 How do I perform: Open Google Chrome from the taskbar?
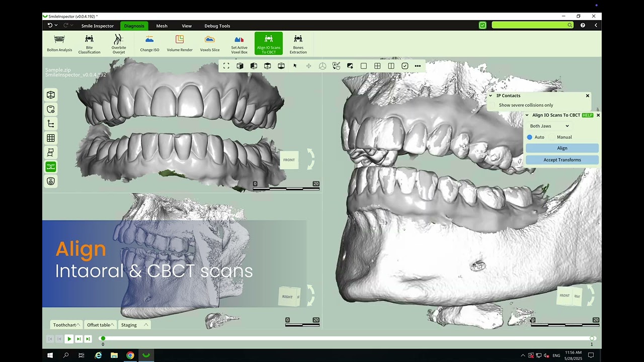coord(130,355)
